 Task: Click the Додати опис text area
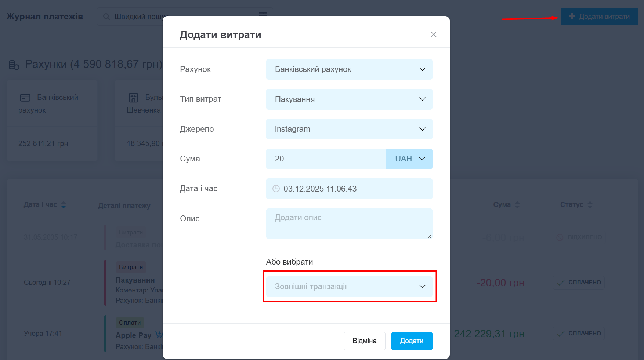click(x=349, y=223)
